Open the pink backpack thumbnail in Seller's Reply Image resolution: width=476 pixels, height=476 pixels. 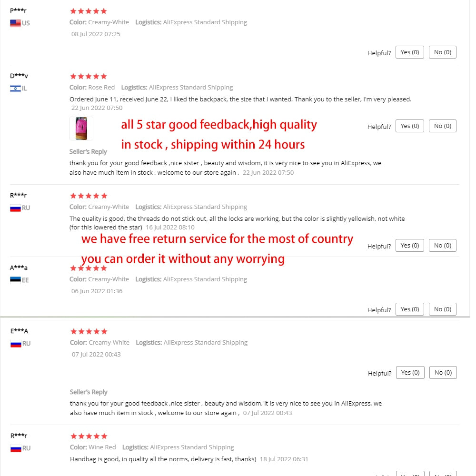81,128
